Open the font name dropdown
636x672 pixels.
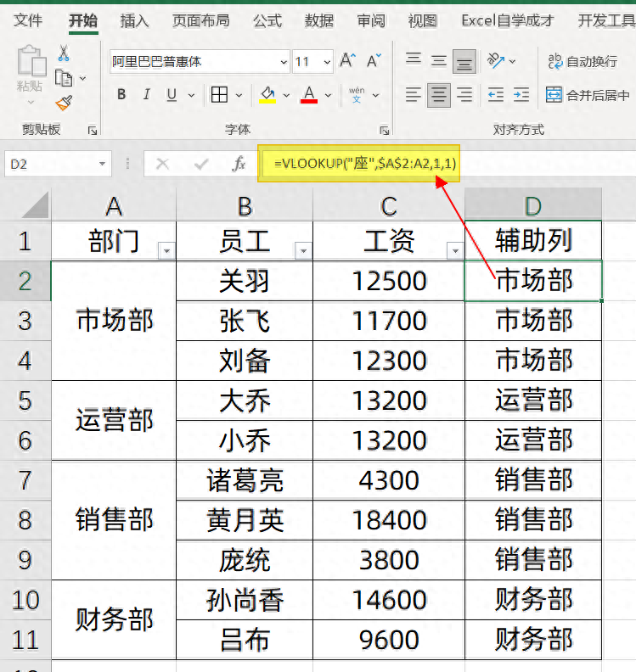tap(284, 62)
